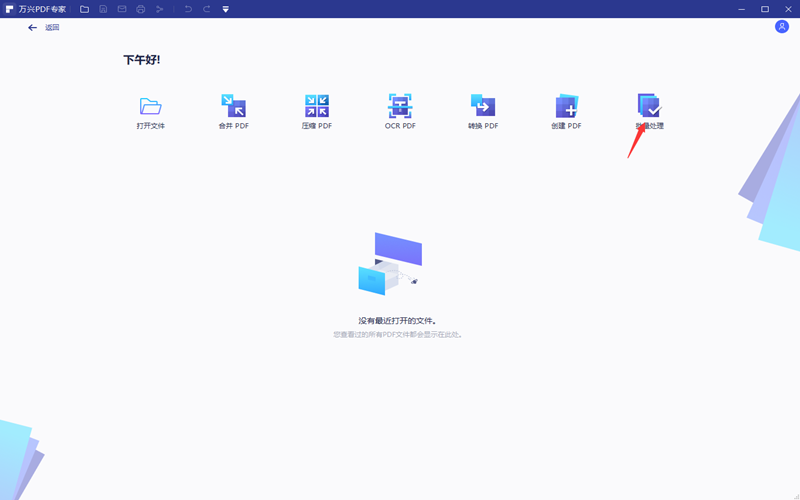Click the empty recent files box illustration

tap(390, 265)
